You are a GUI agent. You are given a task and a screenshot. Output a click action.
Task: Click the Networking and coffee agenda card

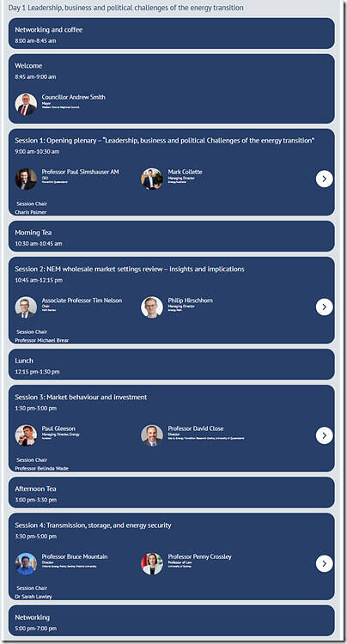pyautogui.click(x=172, y=33)
